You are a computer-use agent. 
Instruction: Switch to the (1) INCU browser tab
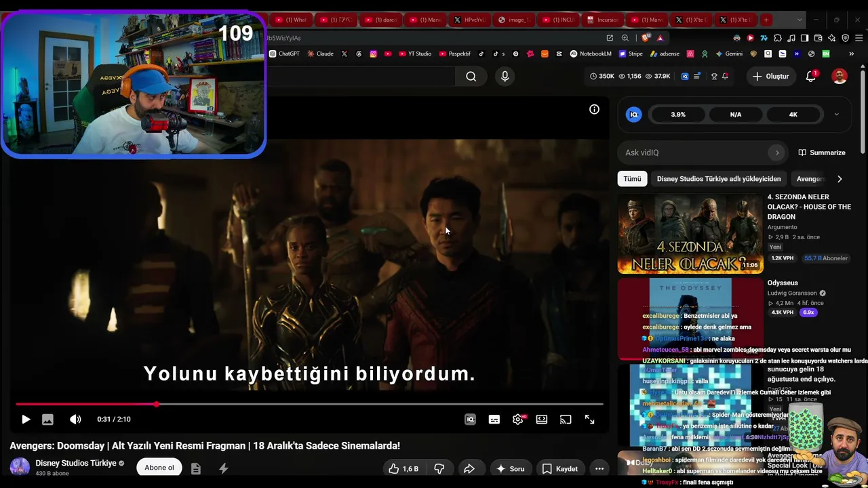(x=558, y=20)
